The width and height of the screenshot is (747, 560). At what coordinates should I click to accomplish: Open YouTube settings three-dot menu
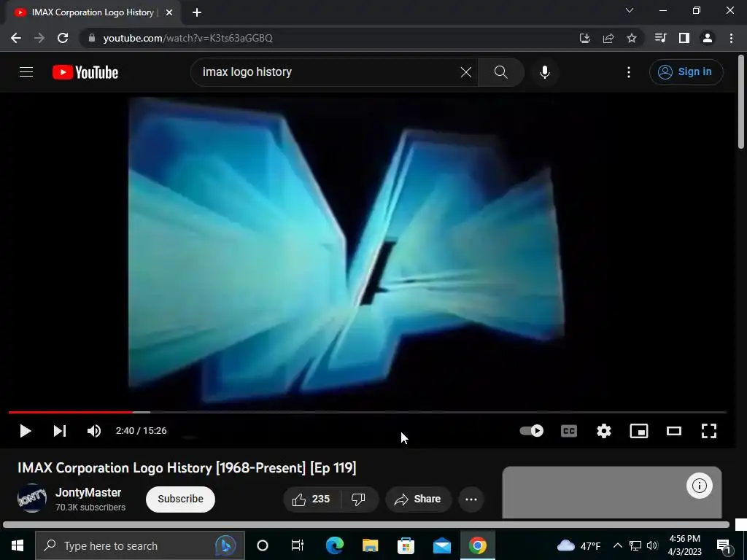click(629, 72)
